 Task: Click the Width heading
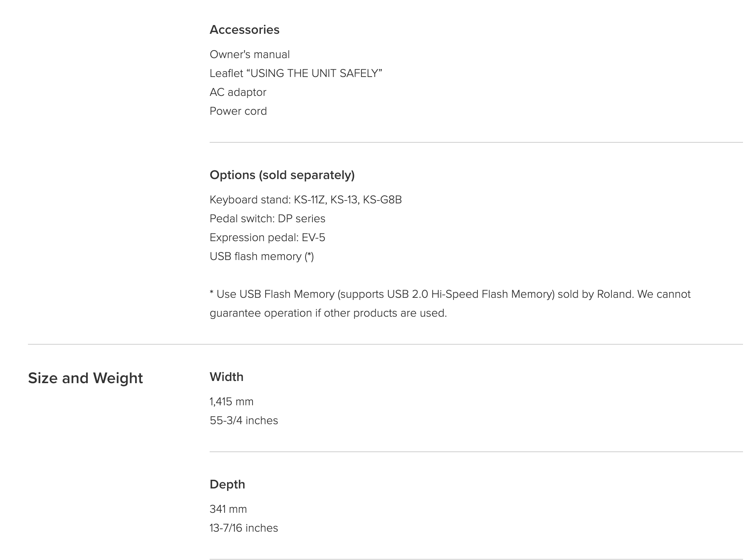pos(226,377)
